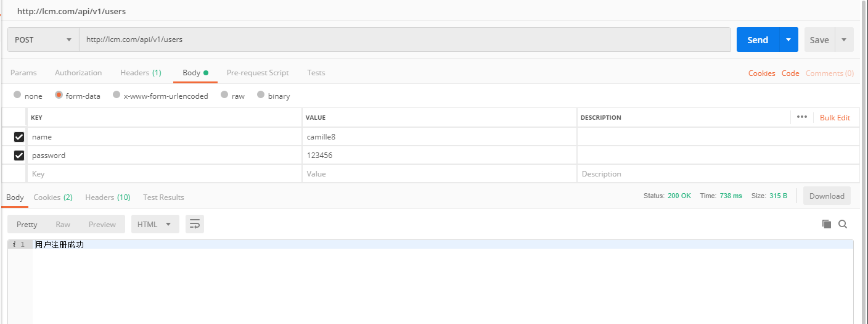Screen dimensions: 868x324
Task: Click the request URL input field
Action: coord(404,39)
